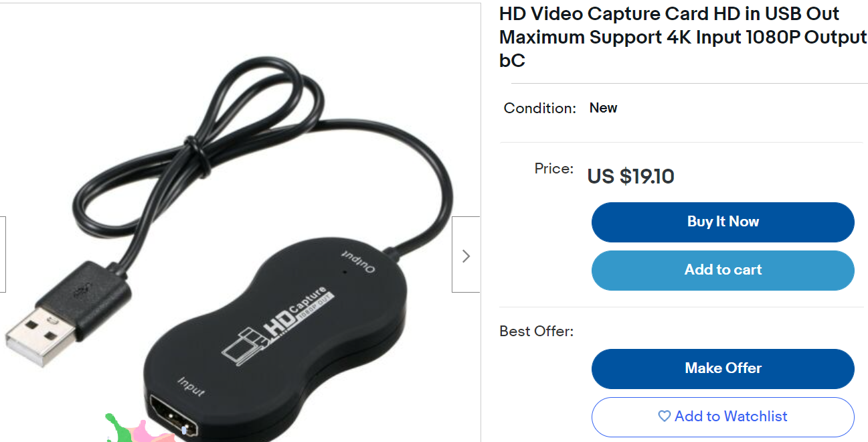Screen dimensions: 868x442
Task: Click the New condition value
Action: click(x=603, y=108)
